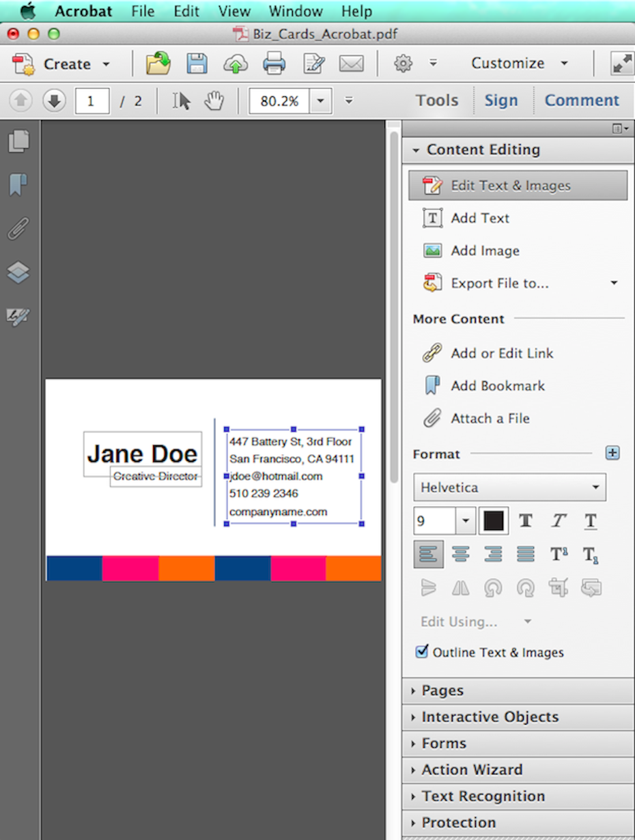Click the Print file icon

point(274,64)
